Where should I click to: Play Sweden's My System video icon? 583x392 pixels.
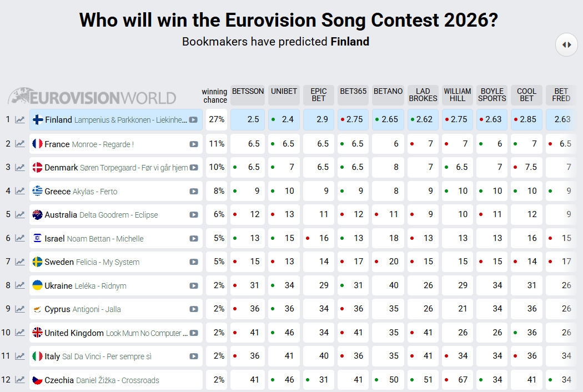pyautogui.click(x=193, y=262)
